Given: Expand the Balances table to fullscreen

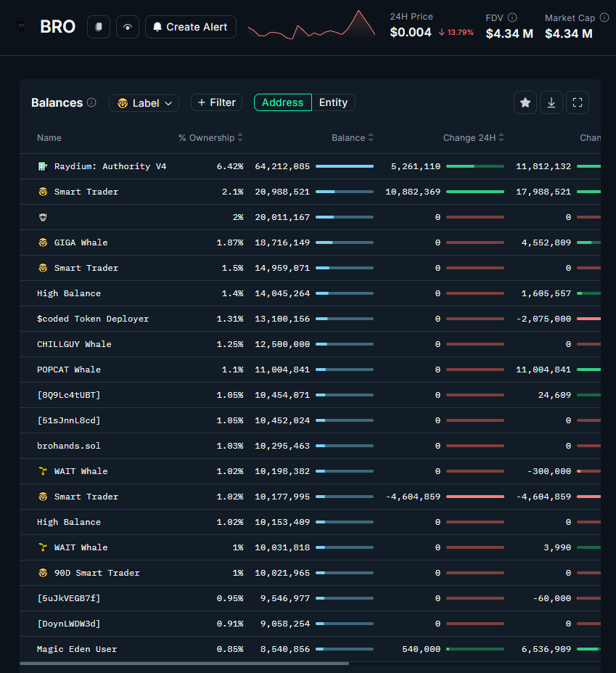Looking at the screenshot, I should 578,102.
